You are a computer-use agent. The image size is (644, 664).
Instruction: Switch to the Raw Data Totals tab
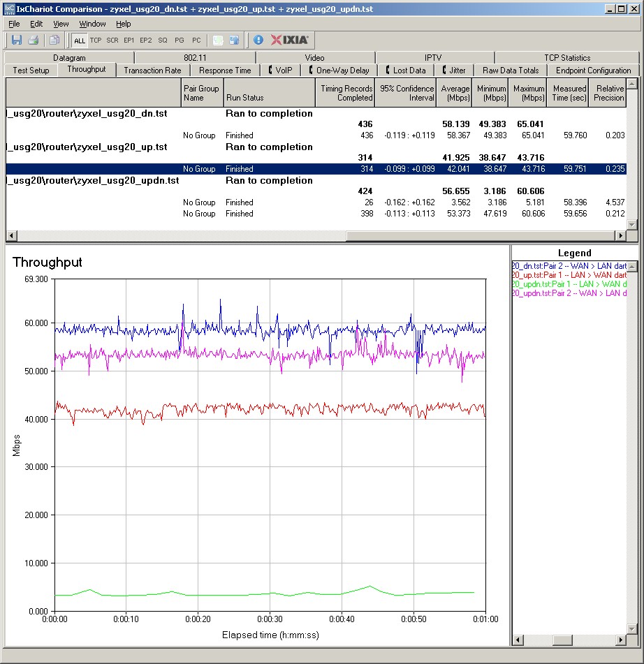pyautogui.click(x=511, y=71)
